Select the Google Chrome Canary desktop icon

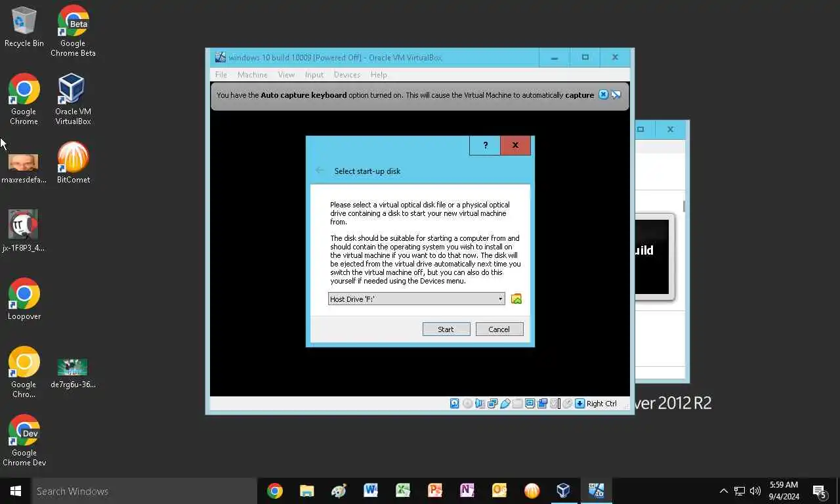[x=24, y=371]
